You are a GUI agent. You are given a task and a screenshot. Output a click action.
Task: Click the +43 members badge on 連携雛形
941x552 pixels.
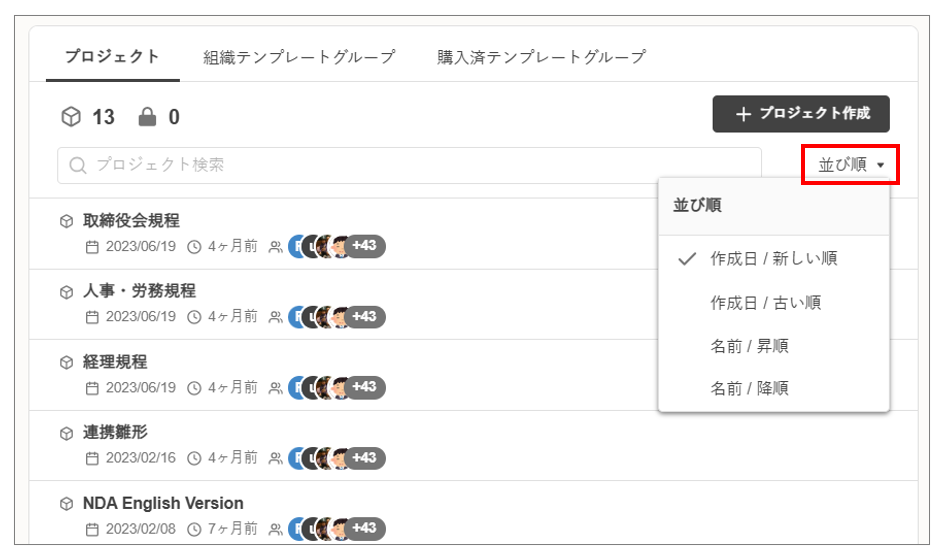[366, 458]
